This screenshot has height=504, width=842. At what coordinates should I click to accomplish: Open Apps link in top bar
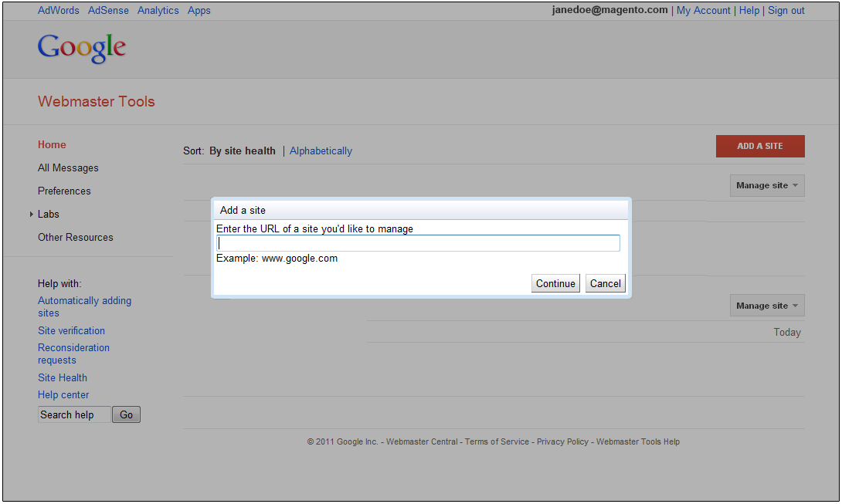tap(199, 10)
